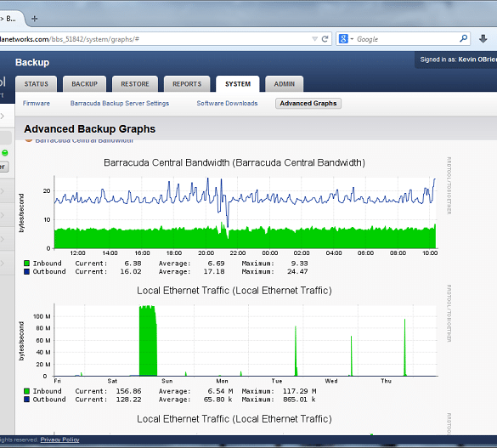
Task: Select the SYSTEM tab
Action: (x=238, y=84)
